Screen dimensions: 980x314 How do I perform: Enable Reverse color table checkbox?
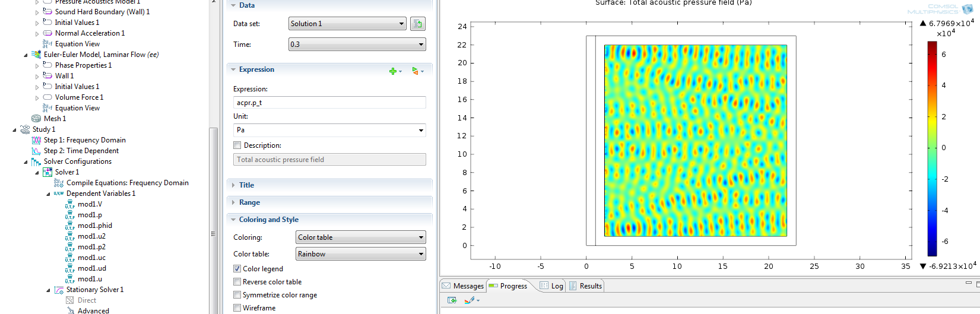[237, 282]
